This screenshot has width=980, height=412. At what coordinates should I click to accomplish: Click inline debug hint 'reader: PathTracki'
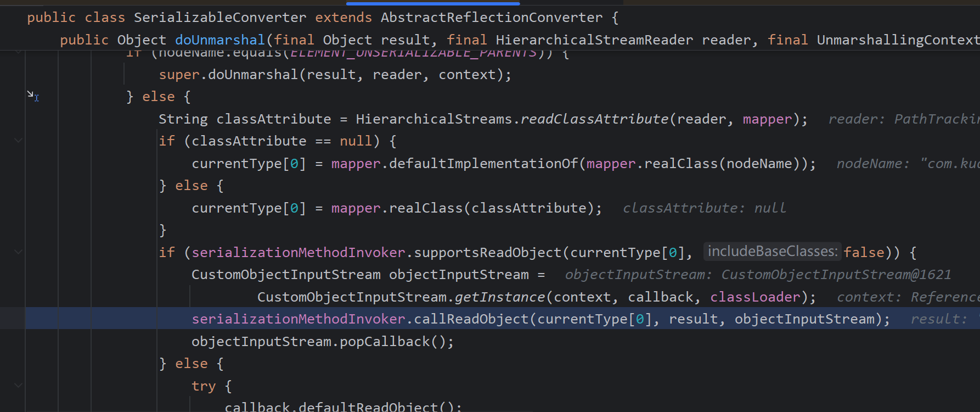click(904, 119)
